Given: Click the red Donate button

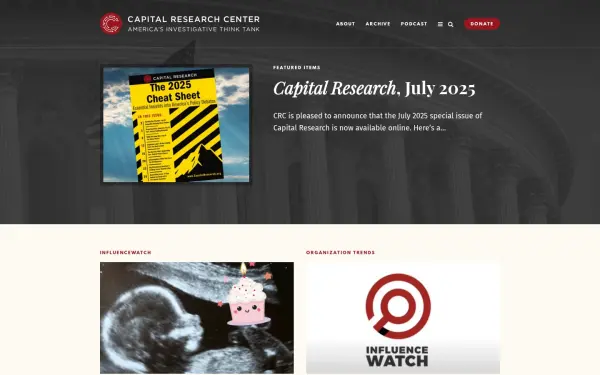Looking at the screenshot, I should [x=482, y=24].
